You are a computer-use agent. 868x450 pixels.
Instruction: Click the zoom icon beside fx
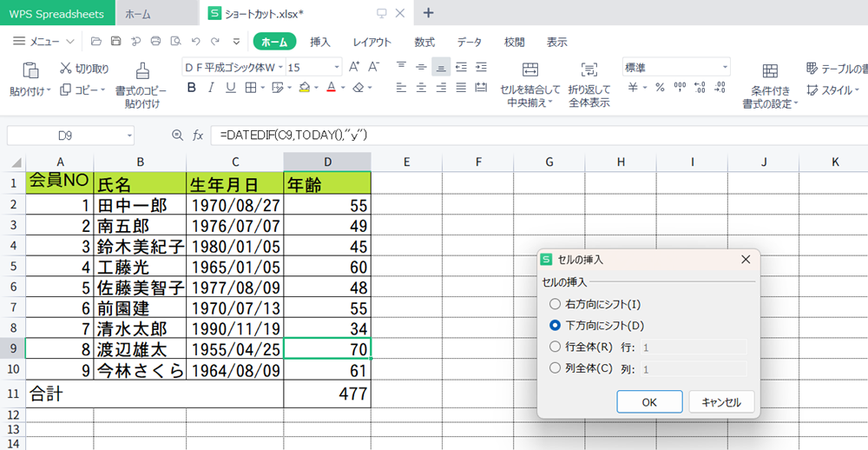(x=177, y=135)
